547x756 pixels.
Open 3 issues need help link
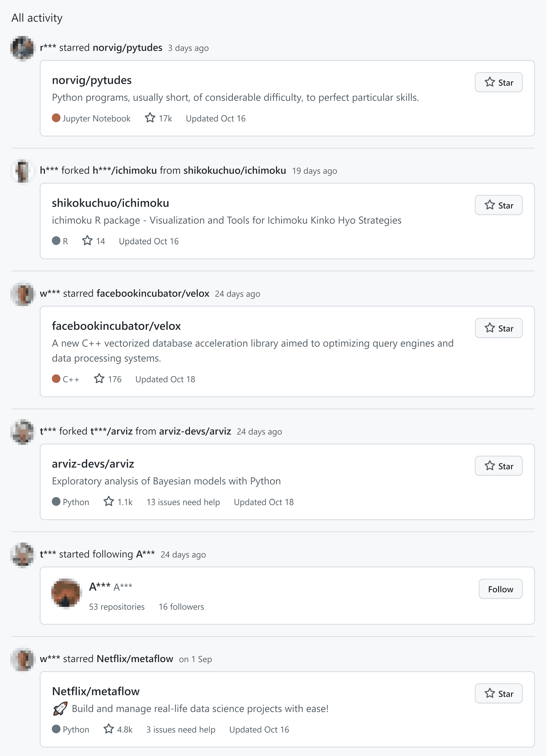181,729
